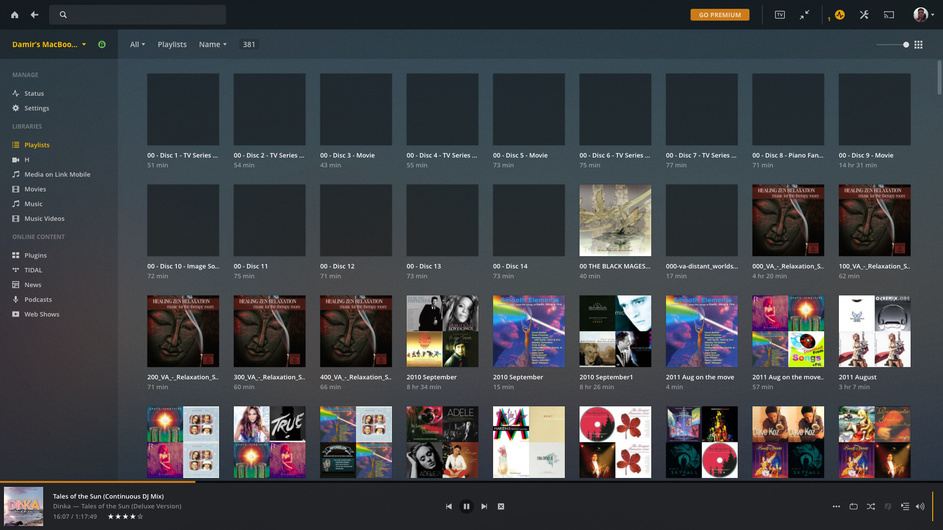Click the 2011 Aug on the move title, 4 min
943x530 pixels.
click(x=700, y=377)
